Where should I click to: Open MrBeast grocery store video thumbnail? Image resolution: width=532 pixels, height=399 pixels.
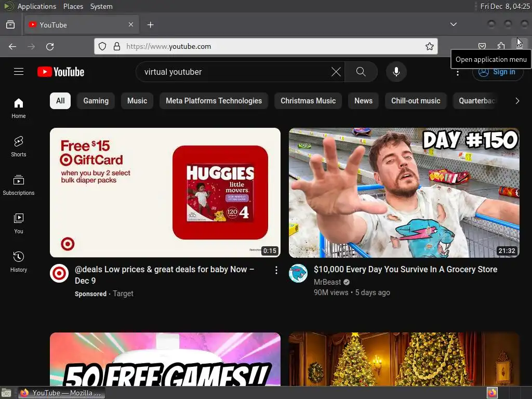404,192
